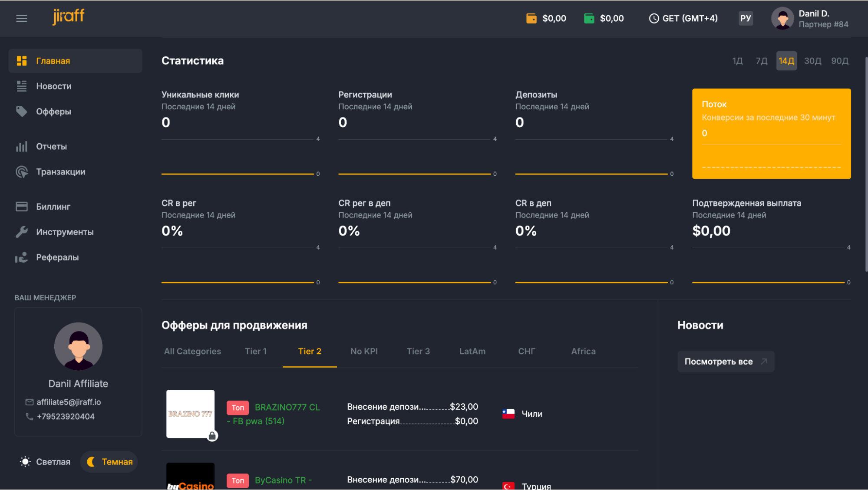Click the green wallet balance icon
868x490 pixels.
[589, 18]
